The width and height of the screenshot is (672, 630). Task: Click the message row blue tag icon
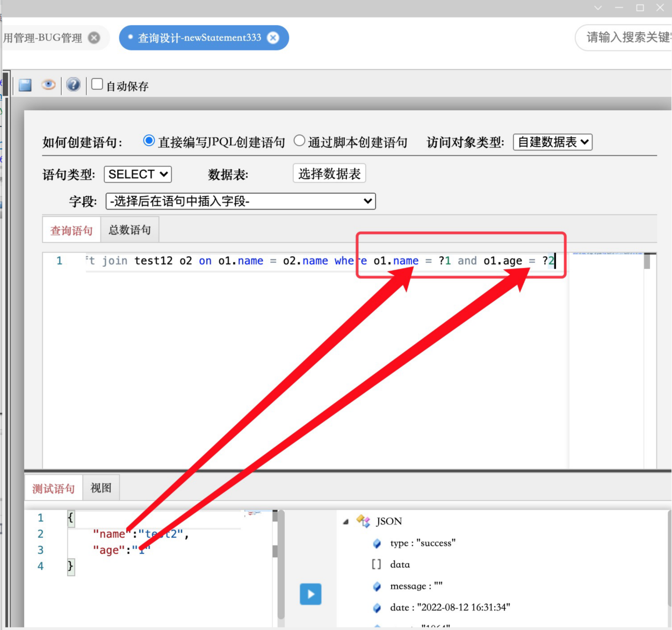pos(377,586)
